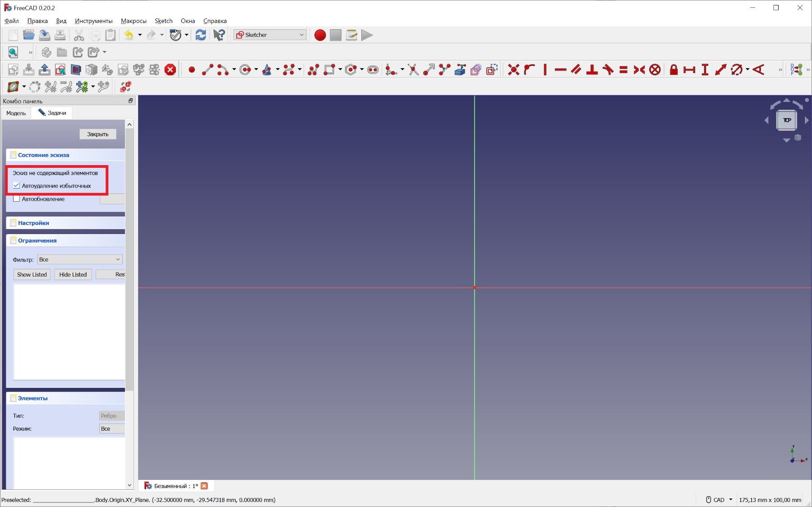Select the Create circle tool
Image resolution: width=812 pixels, height=507 pixels.
(x=245, y=69)
